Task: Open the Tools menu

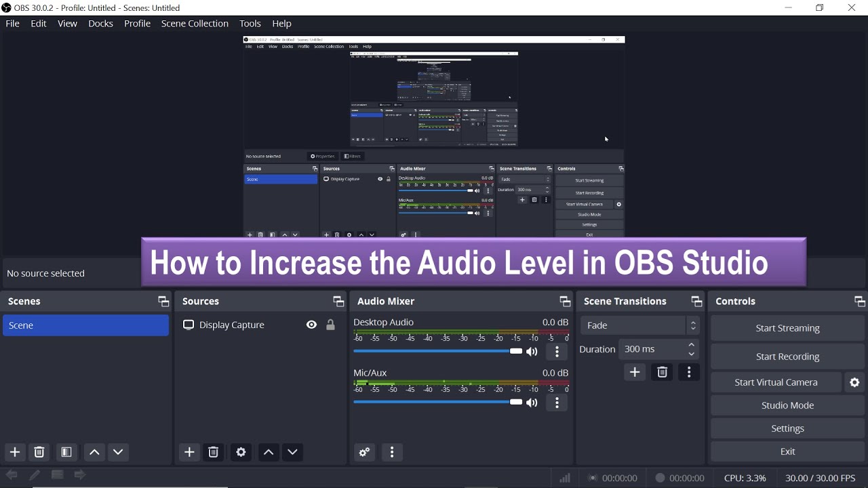Action: (x=250, y=24)
